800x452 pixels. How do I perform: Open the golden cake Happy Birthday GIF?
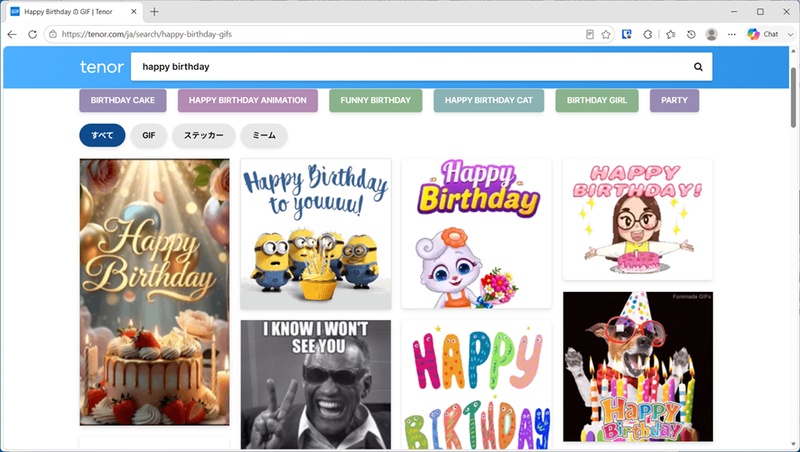(155, 292)
